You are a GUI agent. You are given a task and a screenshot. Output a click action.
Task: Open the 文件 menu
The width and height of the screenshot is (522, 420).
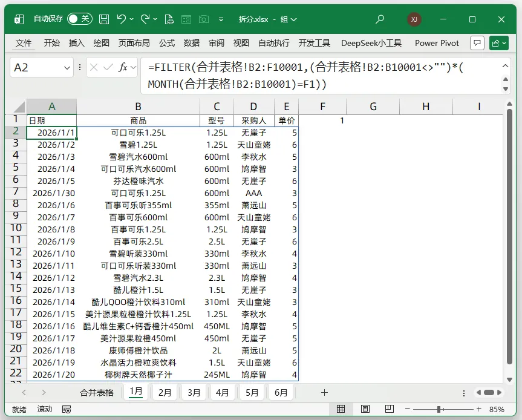click(24, 43)
